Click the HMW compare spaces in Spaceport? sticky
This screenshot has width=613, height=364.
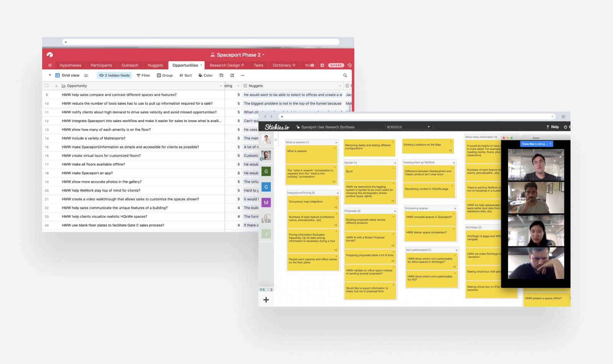click(431, 218)
